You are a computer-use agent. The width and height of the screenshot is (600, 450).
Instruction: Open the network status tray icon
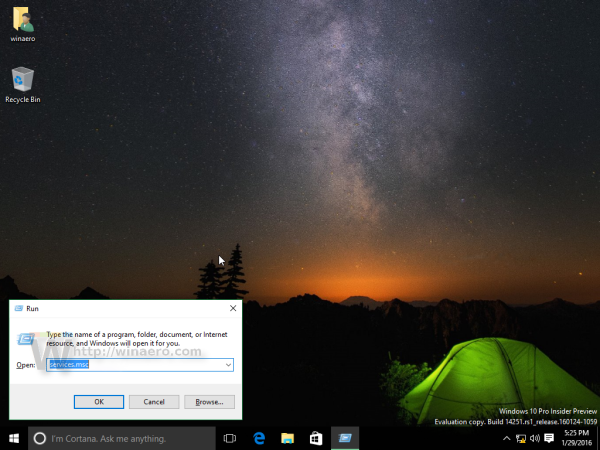(520, 439)
